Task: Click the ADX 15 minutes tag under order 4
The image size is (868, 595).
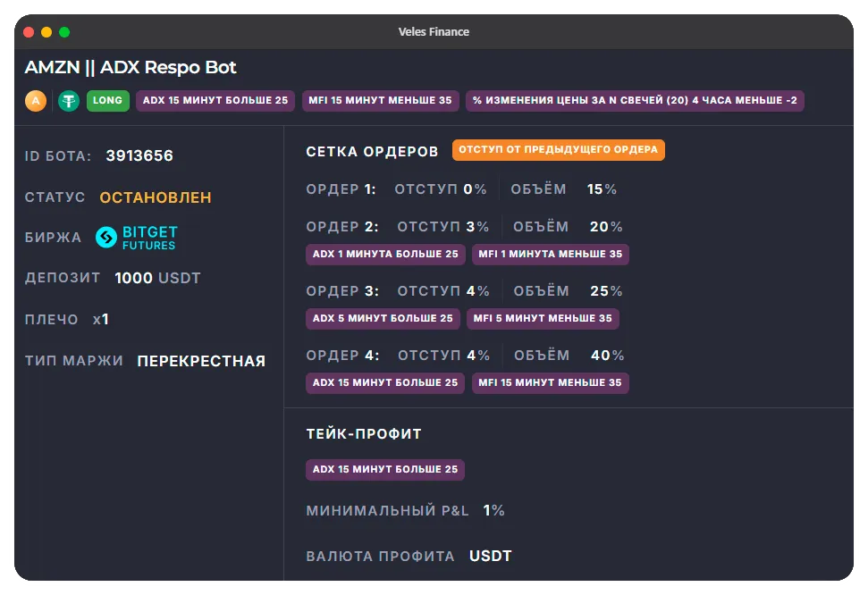Action: click(385, 383)
